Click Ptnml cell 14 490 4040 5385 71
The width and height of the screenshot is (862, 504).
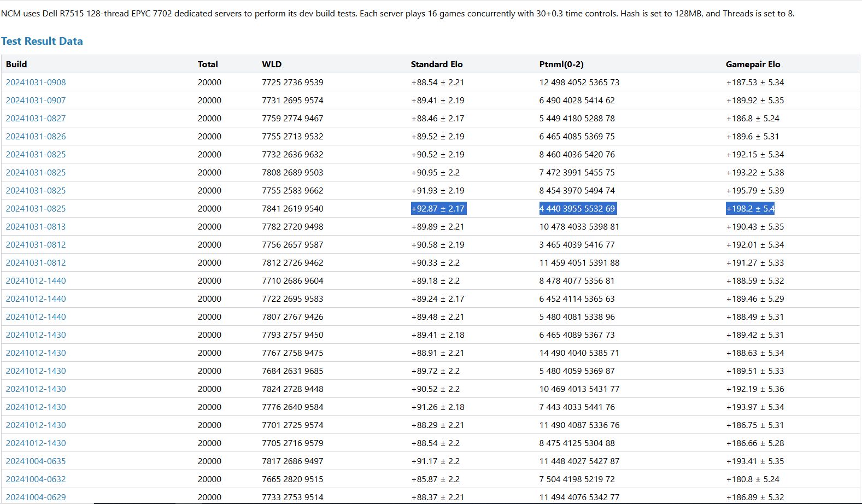coord(579,353)
